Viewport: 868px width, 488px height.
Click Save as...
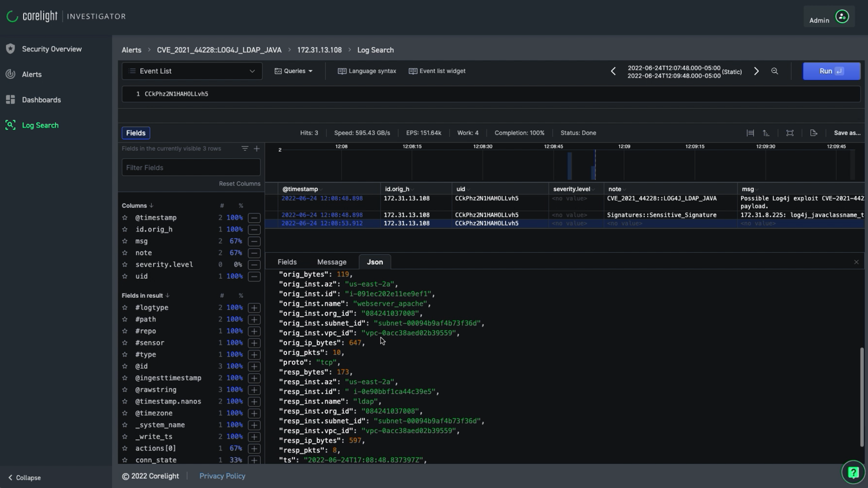pyautogui.click(x=847, y=133)
